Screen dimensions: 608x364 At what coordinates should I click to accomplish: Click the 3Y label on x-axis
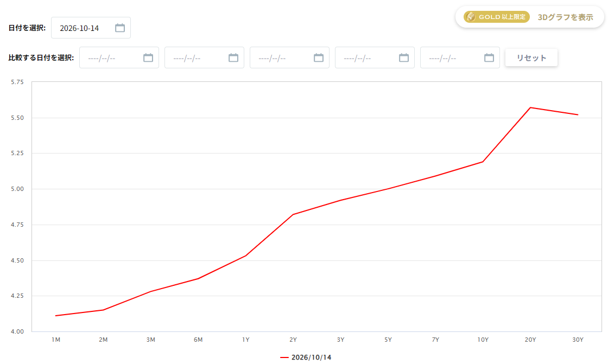click(x=340, y=340)
